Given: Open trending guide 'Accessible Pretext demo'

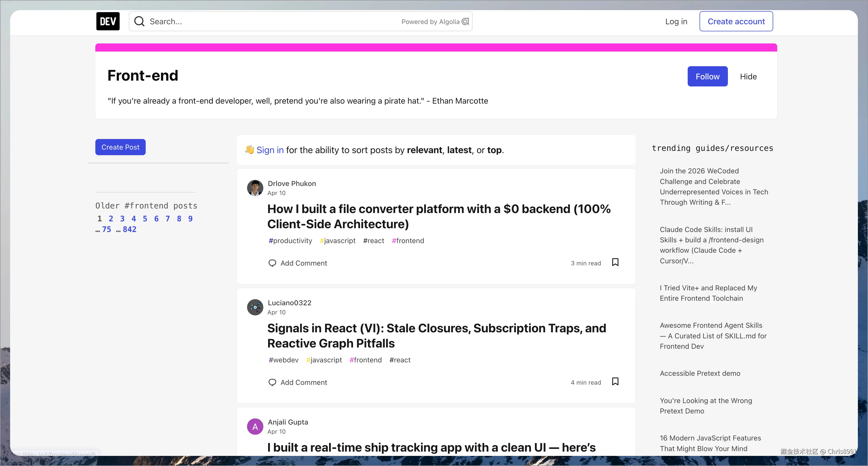Looking at the screenshot, I should pyautogui.click(x=700, y=374).
